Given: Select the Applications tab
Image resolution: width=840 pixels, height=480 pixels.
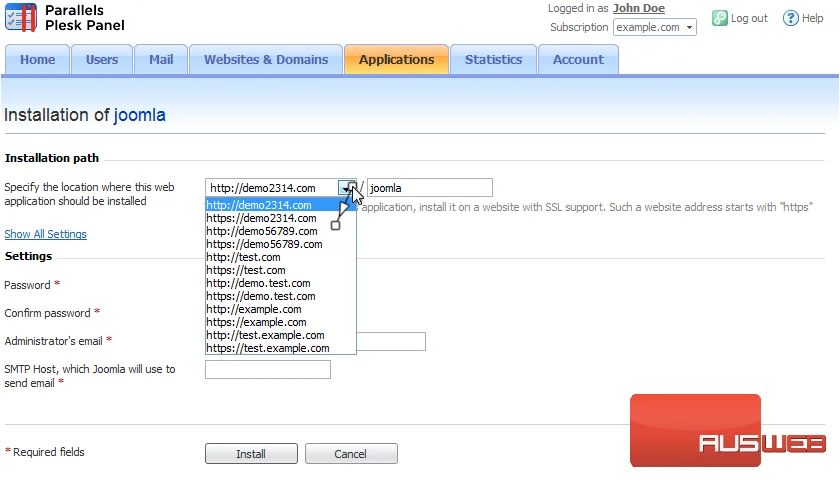Looking at the screenshot, I should tap(396, 59).
